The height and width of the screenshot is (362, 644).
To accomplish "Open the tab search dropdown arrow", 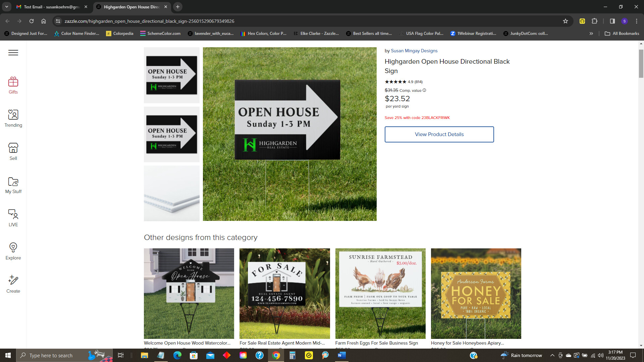I will pyautogui.click(x=7, y=7).
